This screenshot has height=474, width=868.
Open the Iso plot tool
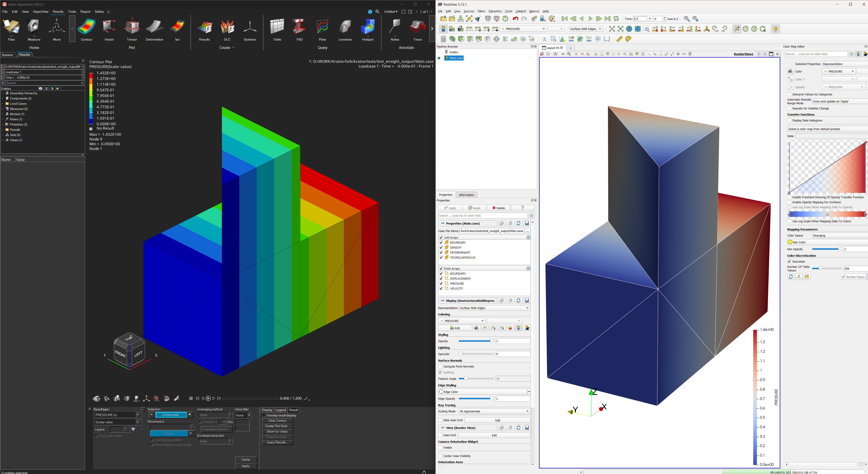[177, 30]
